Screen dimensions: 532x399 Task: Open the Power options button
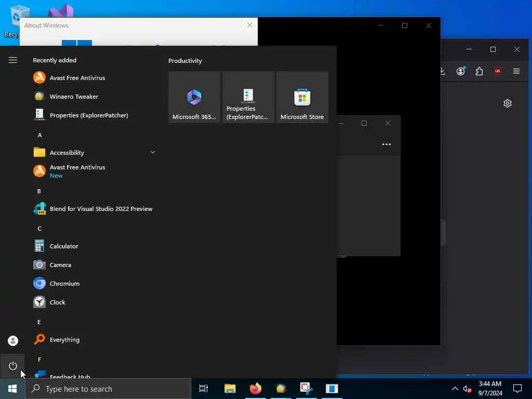point(13,366)
